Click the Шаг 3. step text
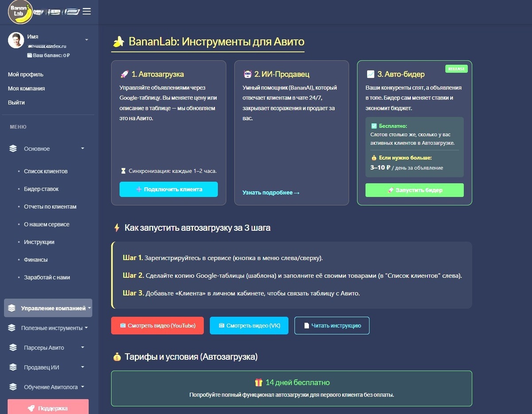Image resolution: width=532 pixels, height=414 pixels. (x=133, y=293)
